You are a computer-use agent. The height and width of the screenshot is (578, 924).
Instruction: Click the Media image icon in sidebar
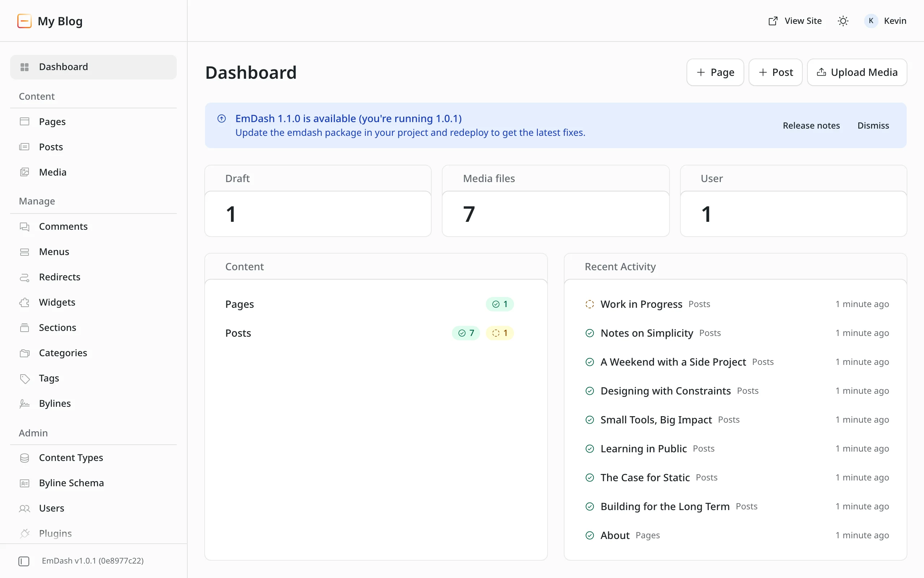coord(25,172)
